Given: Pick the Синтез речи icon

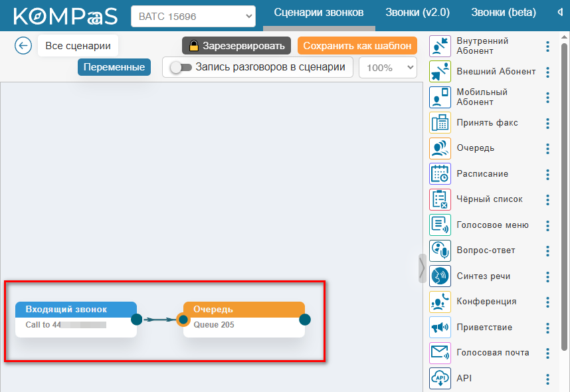Looking at the screenshot, I should point(440,276).
